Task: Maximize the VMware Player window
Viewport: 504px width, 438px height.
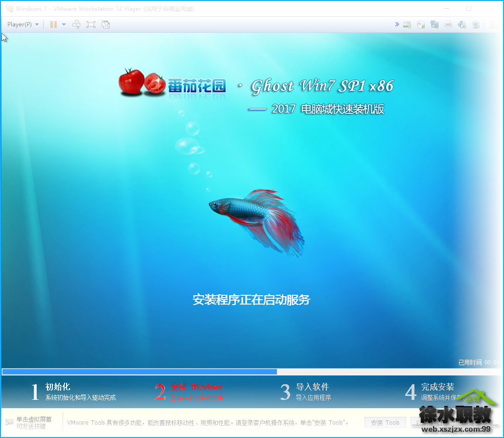Action: (x=469, y=9)
